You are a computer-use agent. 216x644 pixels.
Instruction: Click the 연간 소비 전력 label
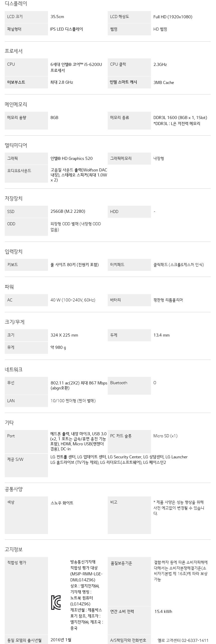122,611
